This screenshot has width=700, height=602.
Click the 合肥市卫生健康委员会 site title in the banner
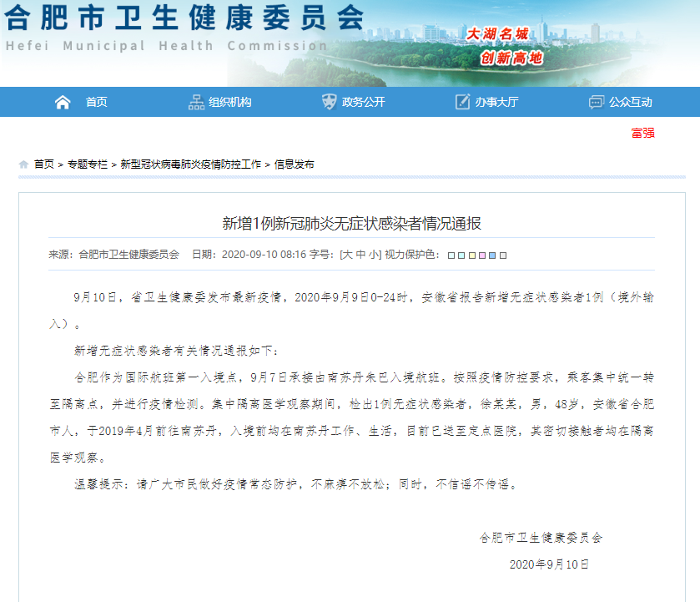pyautogui.click(x=184, y=18)
